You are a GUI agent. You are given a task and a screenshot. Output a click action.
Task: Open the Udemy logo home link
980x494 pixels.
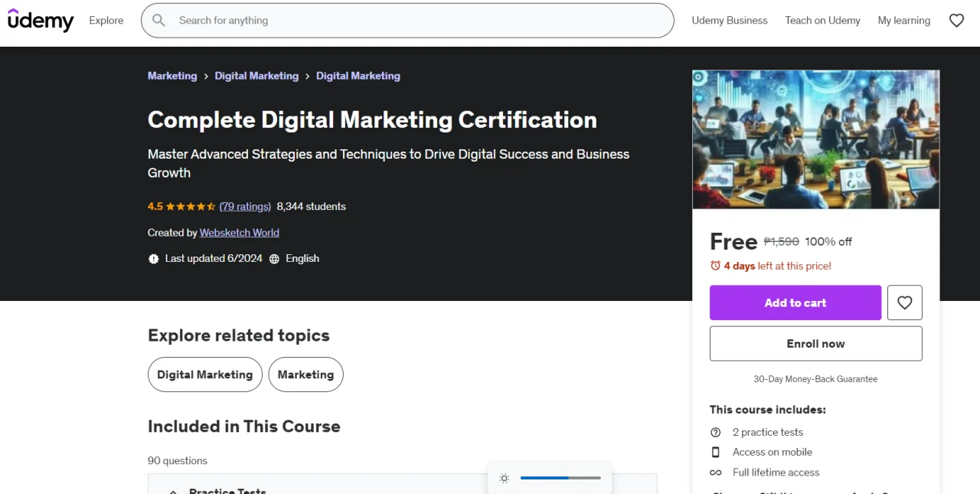[x=41, y=21]
